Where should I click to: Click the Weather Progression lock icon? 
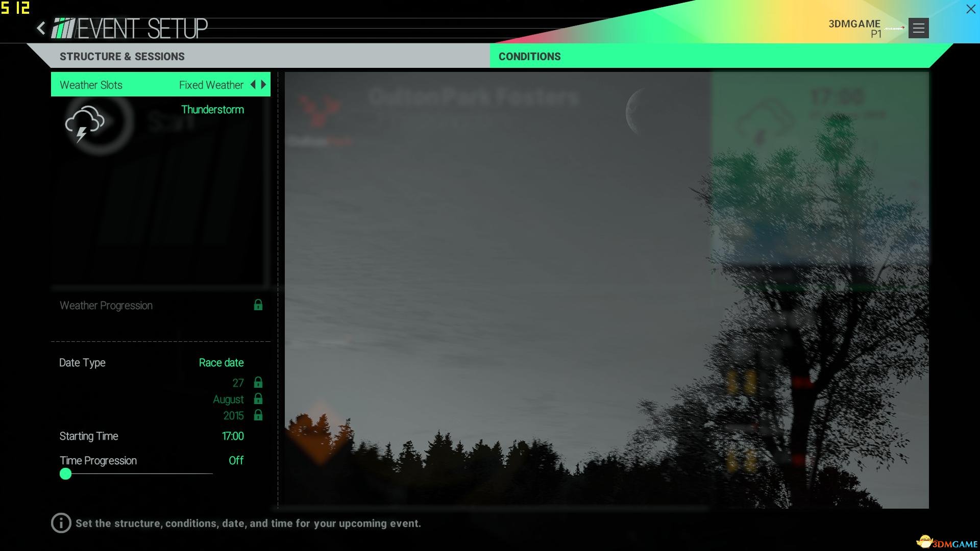(x=258, y=305)
